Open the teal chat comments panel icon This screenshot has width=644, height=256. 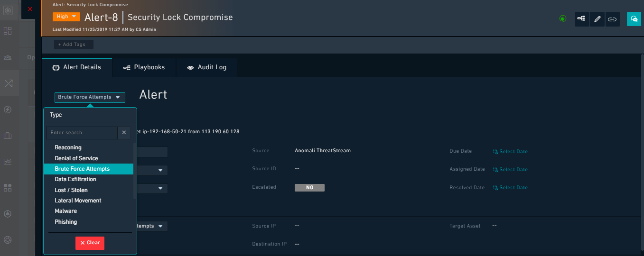[634, 19]
